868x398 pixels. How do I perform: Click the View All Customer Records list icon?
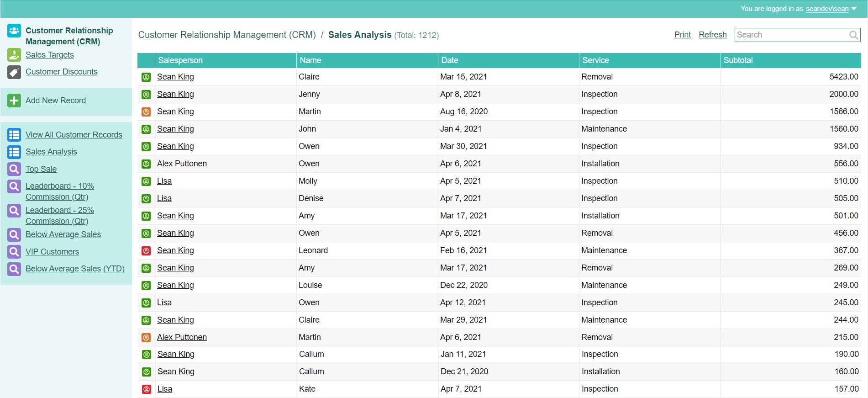tap(14, 135)
